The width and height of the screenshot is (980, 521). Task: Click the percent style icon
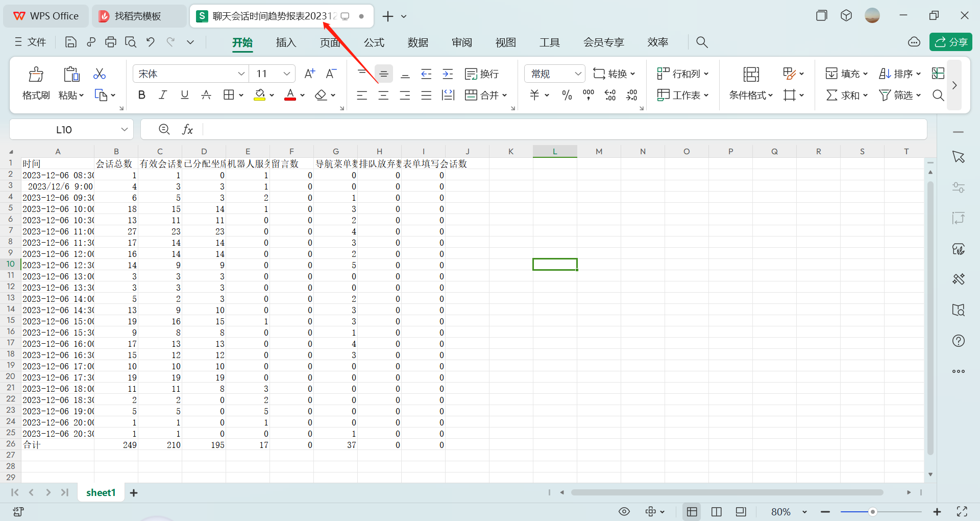[567, 95]
